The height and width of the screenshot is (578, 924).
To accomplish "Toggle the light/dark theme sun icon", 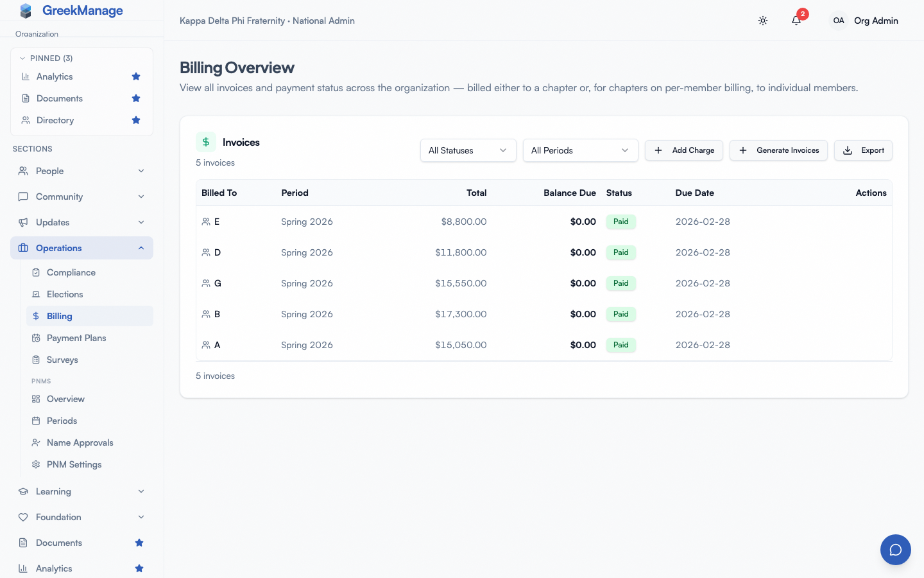I will pyautogui.click(x=763, y=21).
